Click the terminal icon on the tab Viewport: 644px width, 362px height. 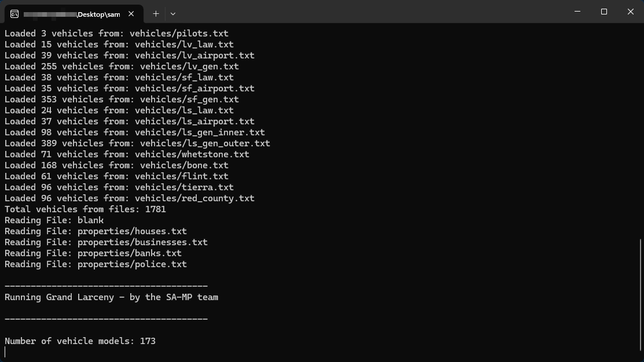pos(14,14)
